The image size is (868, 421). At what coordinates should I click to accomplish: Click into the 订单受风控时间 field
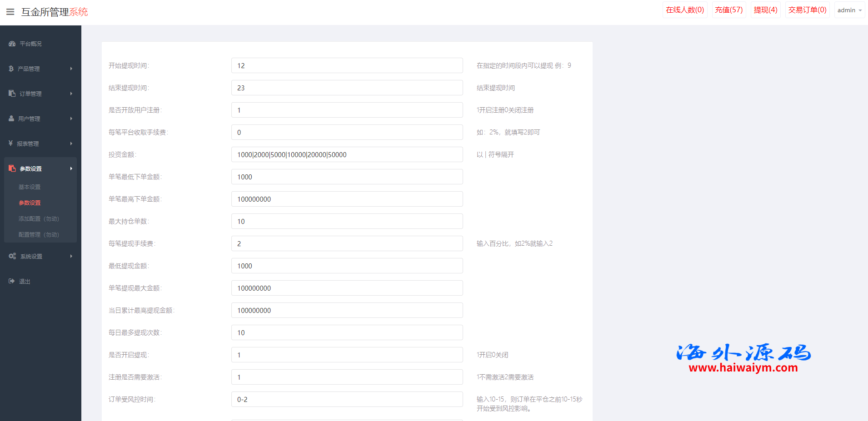pyautogui.click(x=347, y=400)
